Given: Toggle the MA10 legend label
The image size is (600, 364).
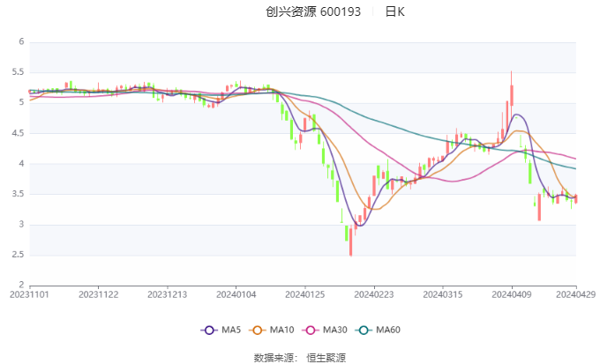Looking at the screenshot, I should [284, 330].
